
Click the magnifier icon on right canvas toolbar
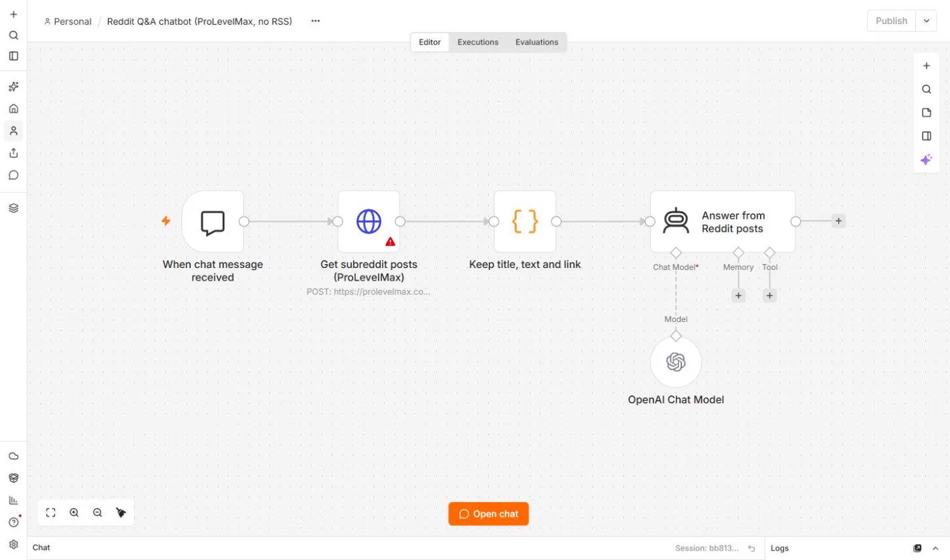(x=926, y=89)
